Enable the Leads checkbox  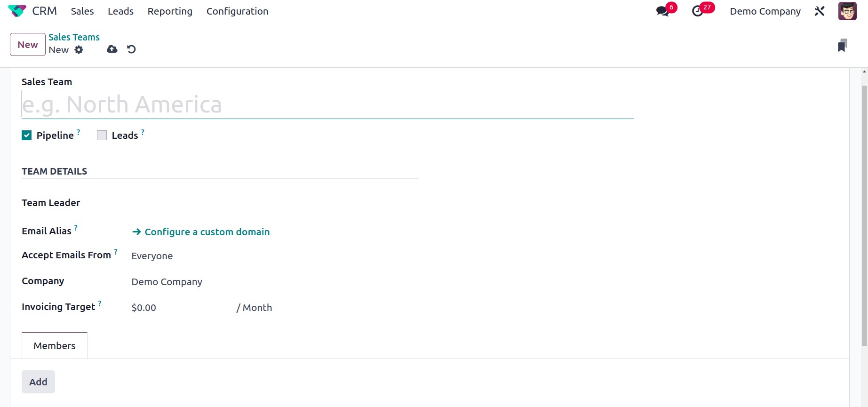[102, 136]
